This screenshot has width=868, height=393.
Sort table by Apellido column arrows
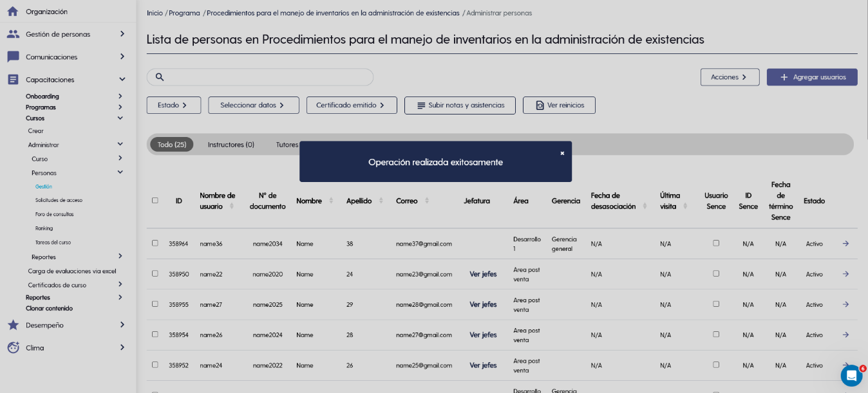tap(381, 201)
